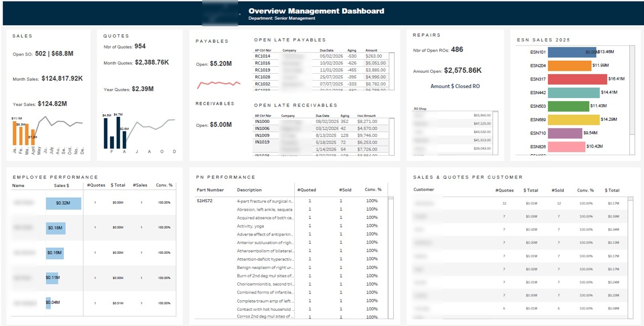644x326 pixels.
Task: Select the $4.7M February bar in Quotes chart
Action: (118, 132)
